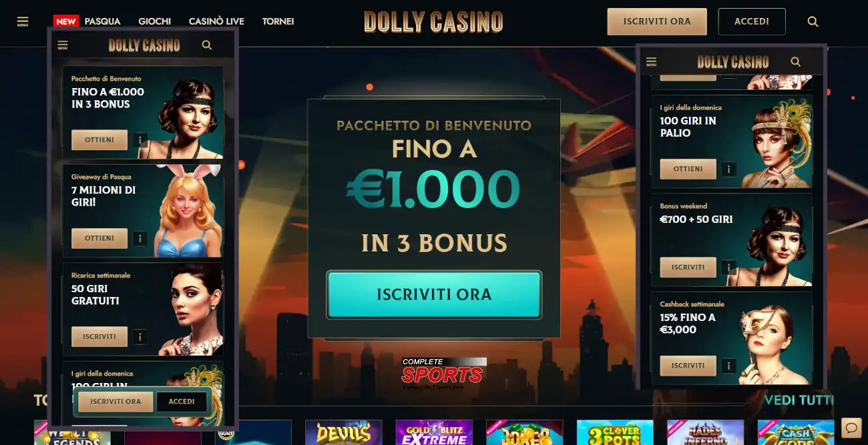Click the Accedi button in header
Viewport: 868px width, 445px height.
pos(752,21)
